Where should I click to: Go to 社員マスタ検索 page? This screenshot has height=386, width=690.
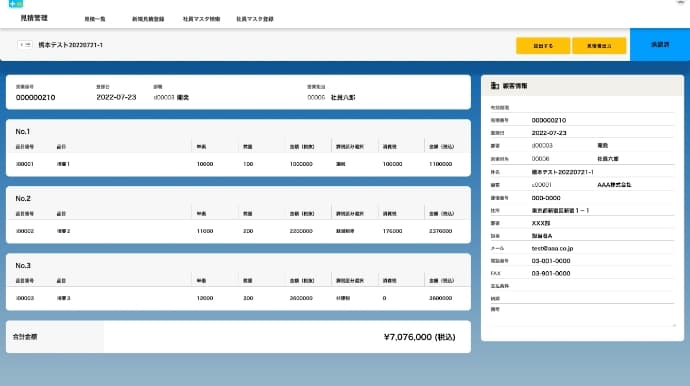point(201,19)
